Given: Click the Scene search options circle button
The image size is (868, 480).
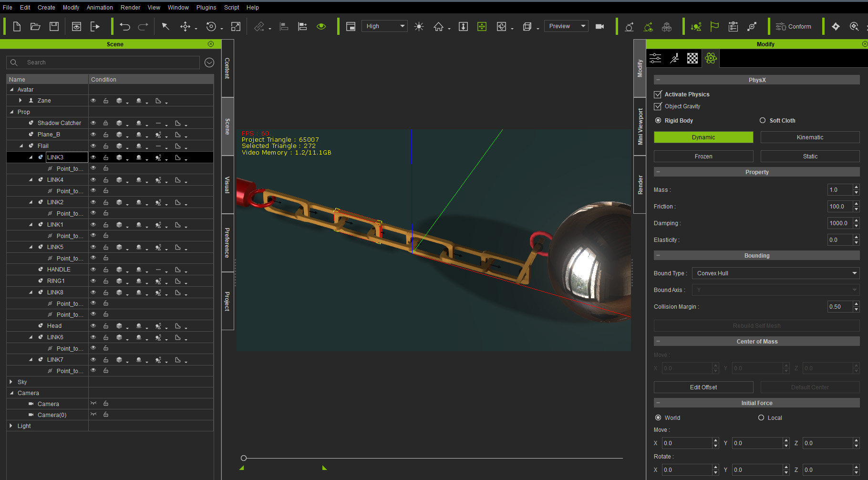Looking at the screenshot, I should [x=209, y=63].
